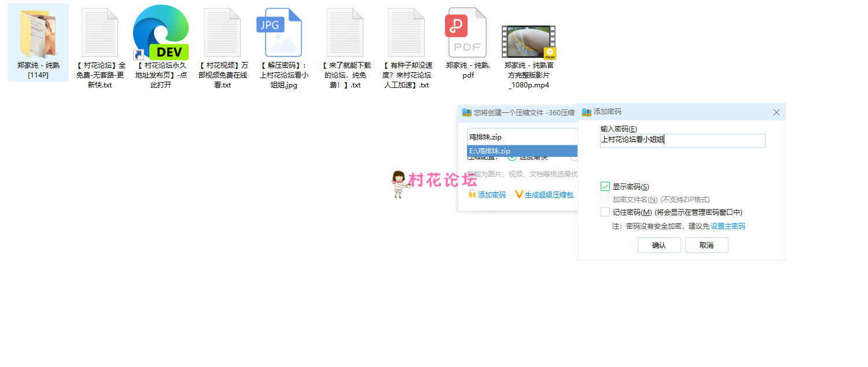Open the 1080p.mp4 video file thumbnail

point(528,43)
